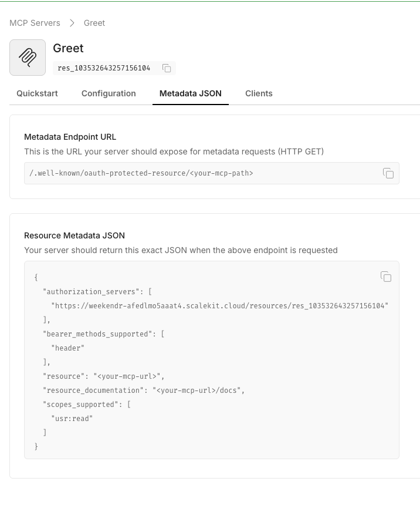Navigate back via MCP Servers breadcrumb
420x505 pixels.
coord(34,23)
